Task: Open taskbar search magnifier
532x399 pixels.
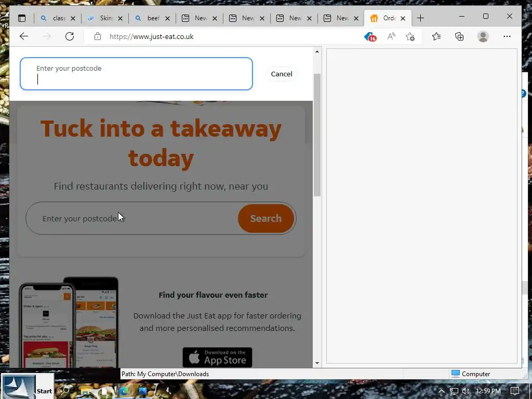Action: click(66, 391)
